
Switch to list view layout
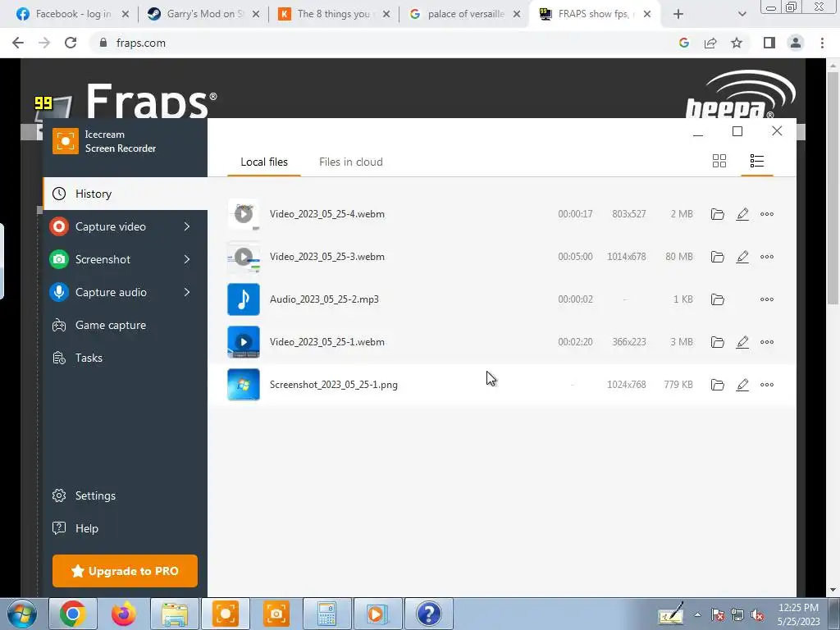(x=756, y=161)
